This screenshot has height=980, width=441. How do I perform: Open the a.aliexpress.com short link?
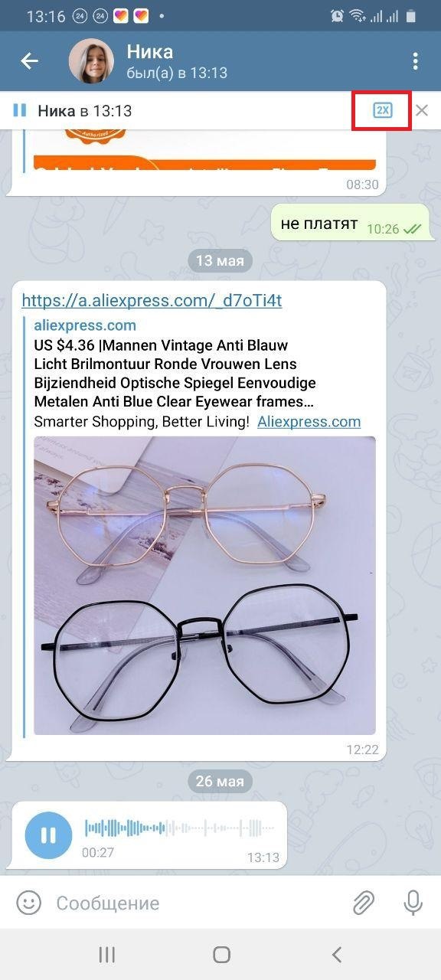point(152,300)
